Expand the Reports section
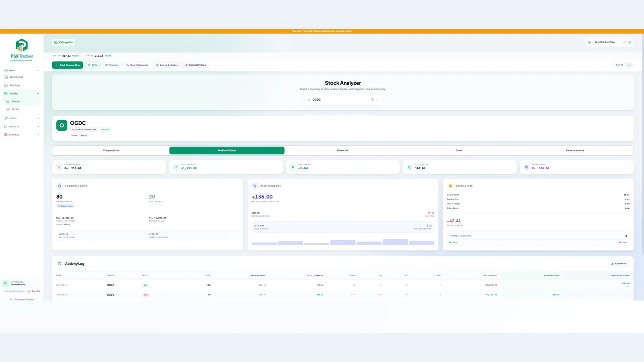 pos(22,126)
